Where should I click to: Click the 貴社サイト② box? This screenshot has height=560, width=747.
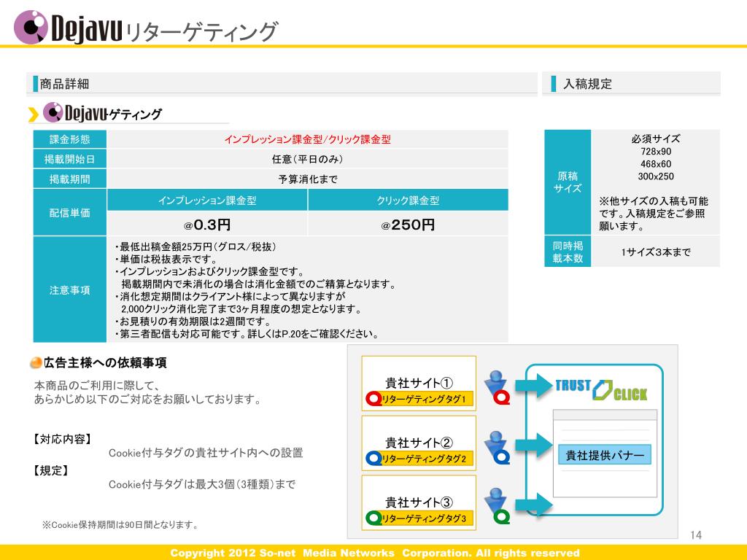[x=419, y=443]
